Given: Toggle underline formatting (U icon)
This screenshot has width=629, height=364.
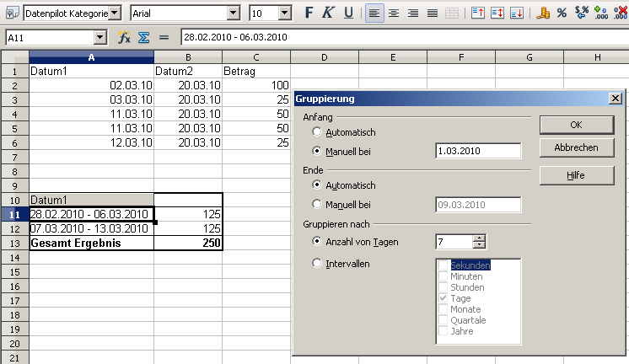Looking at the screenshot, I should click(348, 13).
